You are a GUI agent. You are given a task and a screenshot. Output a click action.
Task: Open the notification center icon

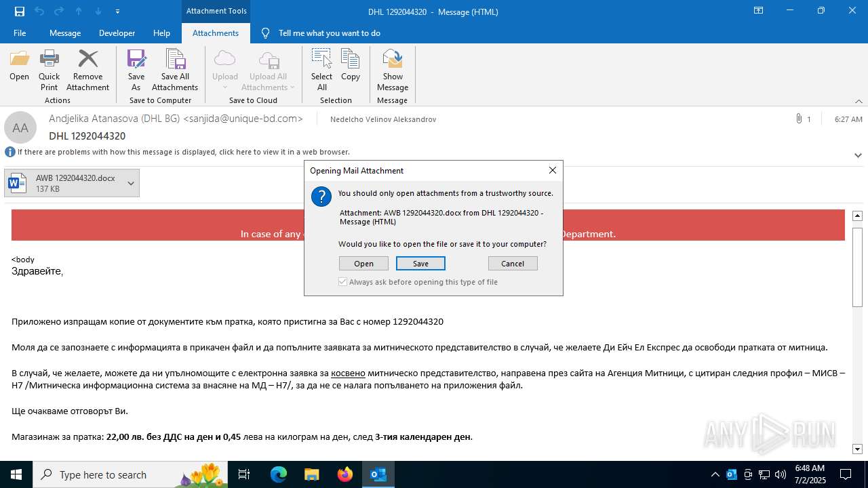(846, 474)
